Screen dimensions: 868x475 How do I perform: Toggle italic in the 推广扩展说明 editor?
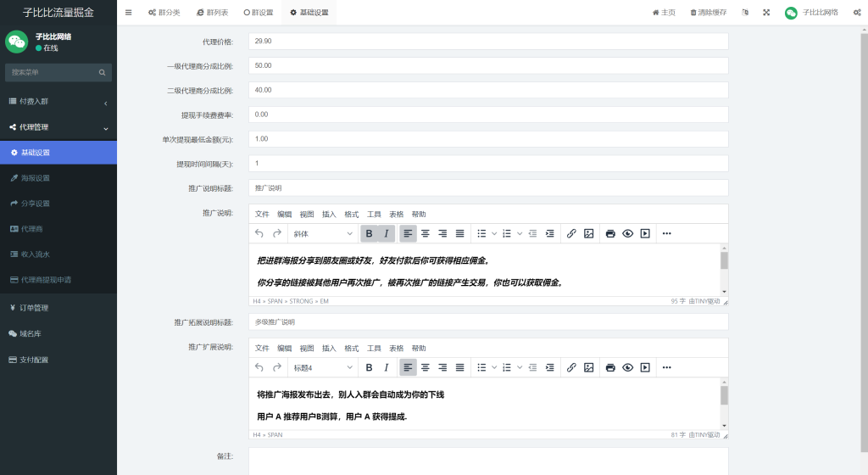click(387, 367)
